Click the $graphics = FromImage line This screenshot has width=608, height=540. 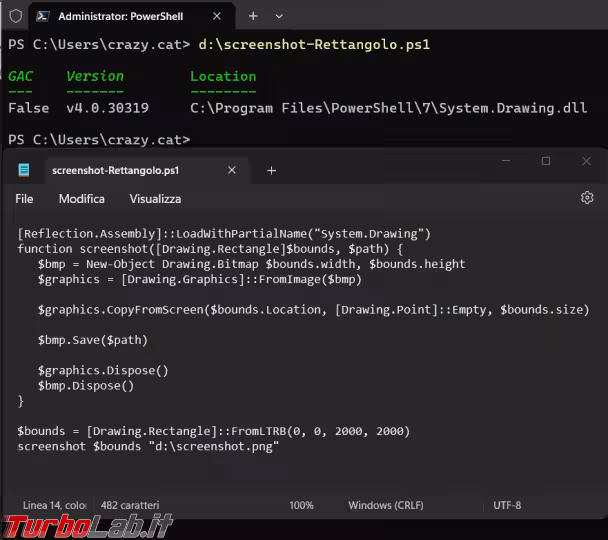pos(200,279)
